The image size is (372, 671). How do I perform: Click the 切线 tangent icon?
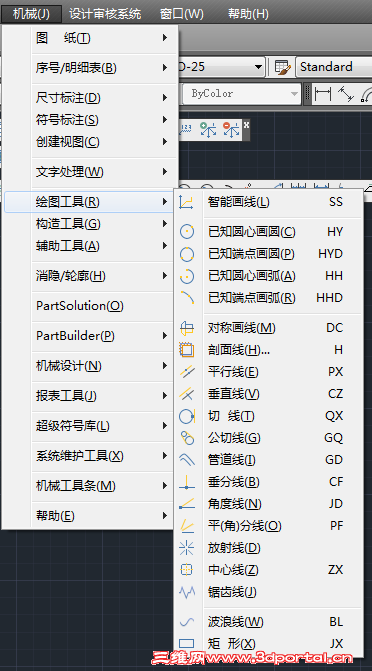coord(187,416)
